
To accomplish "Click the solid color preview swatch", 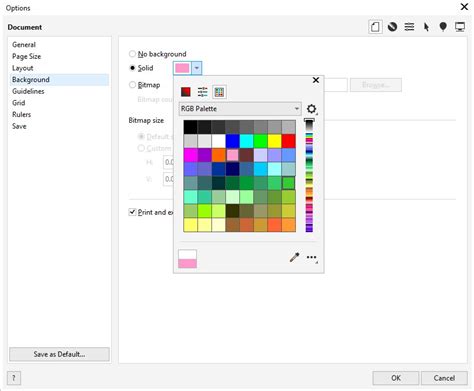I will pos(182,68).
